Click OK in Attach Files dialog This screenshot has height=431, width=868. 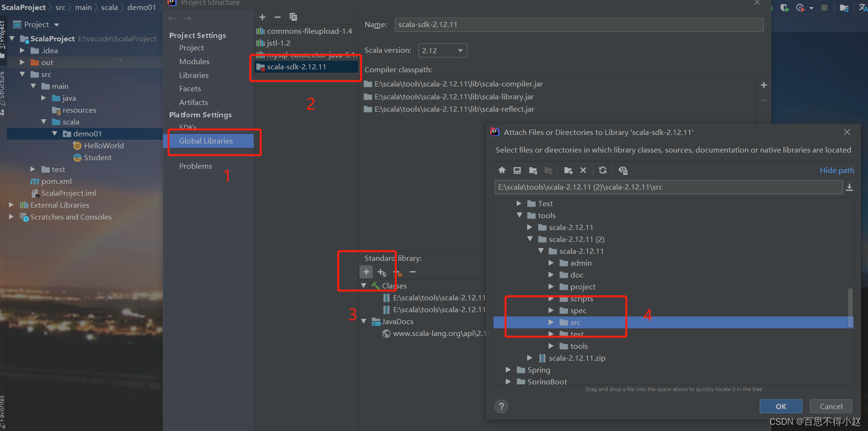pos(781,406)
